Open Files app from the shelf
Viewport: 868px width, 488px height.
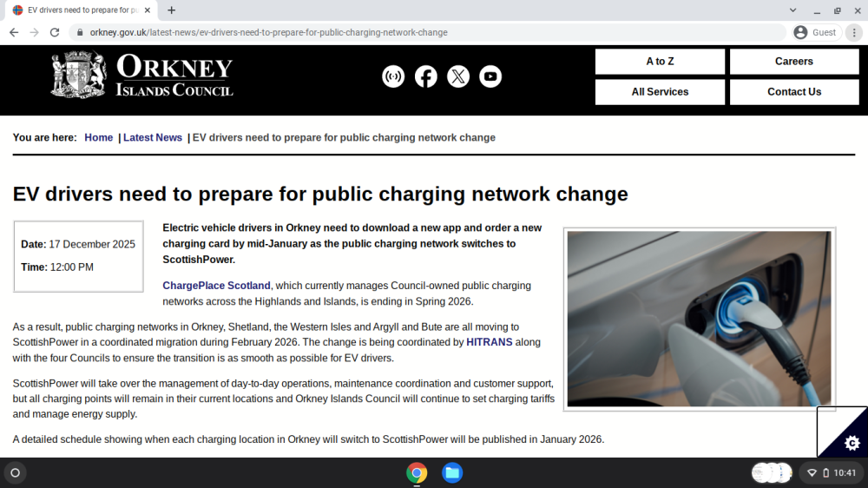pos(452,473)
